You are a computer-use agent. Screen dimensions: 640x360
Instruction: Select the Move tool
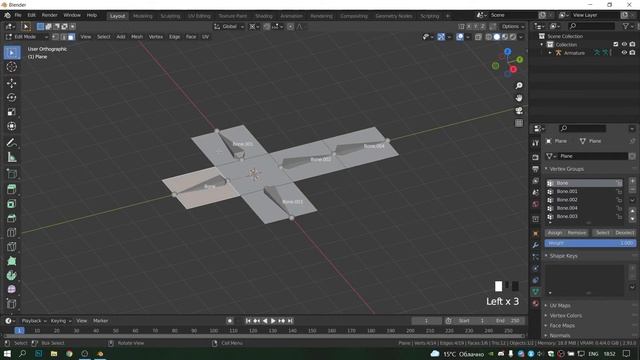tap(11, 83)
